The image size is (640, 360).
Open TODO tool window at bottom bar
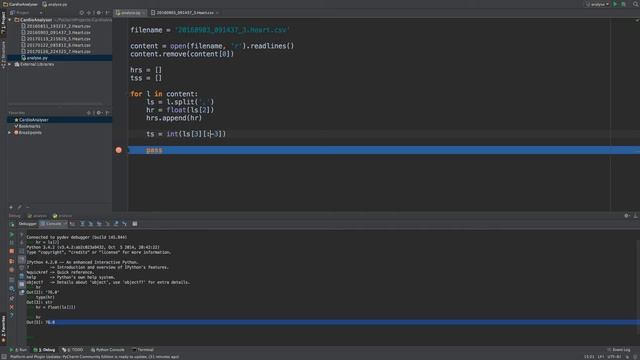tap(73, 350)
